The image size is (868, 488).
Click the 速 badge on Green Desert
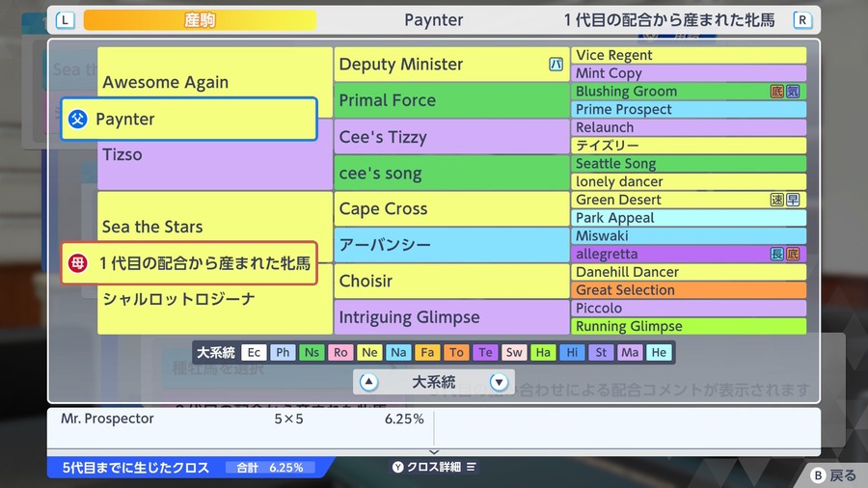777,200
